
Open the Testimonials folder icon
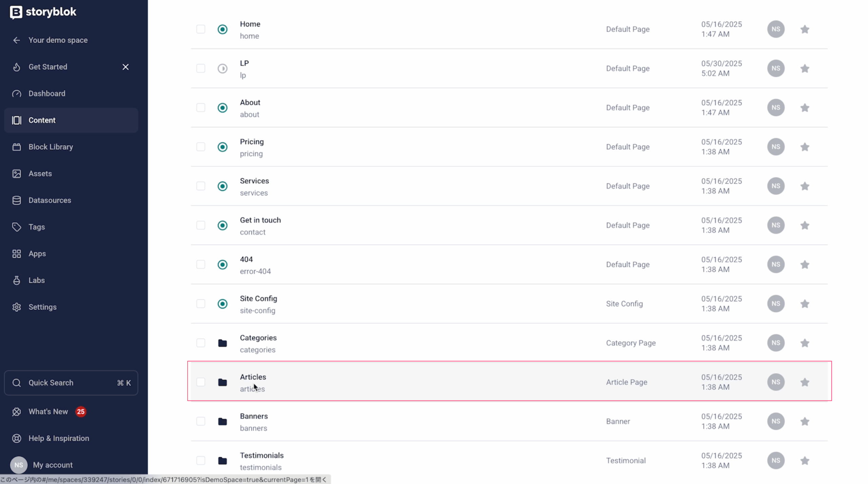click(222, 461)
